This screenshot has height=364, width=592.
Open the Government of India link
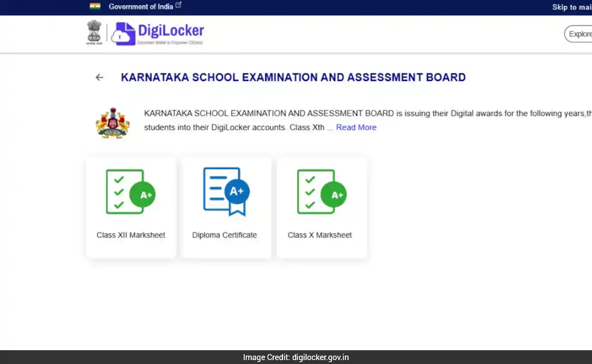click(x=141, y=6)
